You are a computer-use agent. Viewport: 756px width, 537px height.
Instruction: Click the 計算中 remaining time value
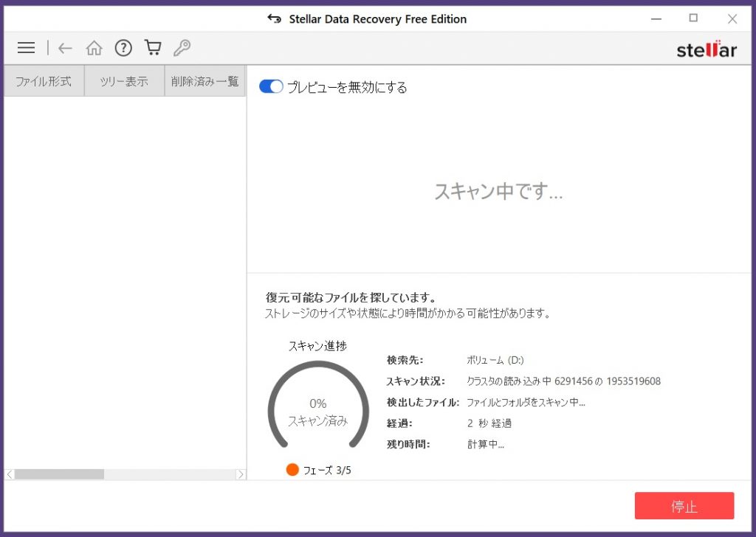tap(486, 444)
